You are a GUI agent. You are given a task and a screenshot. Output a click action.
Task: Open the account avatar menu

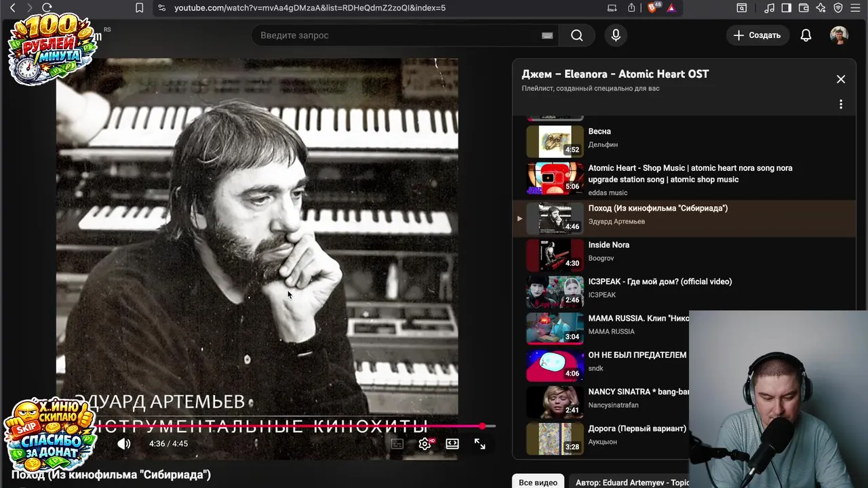point(839,35)
